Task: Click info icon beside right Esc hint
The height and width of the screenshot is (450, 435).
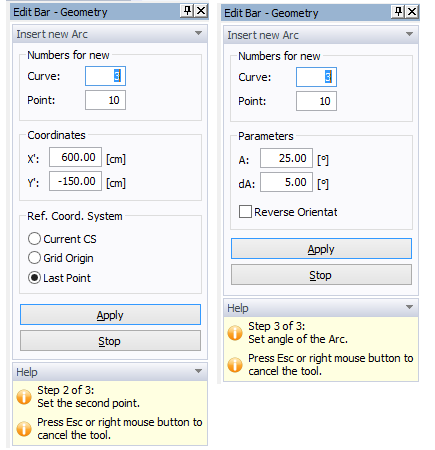Action: 235,365
